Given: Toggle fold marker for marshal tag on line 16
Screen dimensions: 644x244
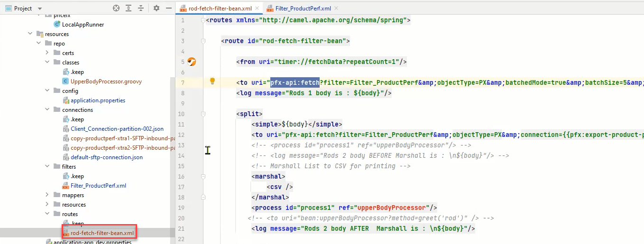Looking at the screenshot, I should coord(203,176).
